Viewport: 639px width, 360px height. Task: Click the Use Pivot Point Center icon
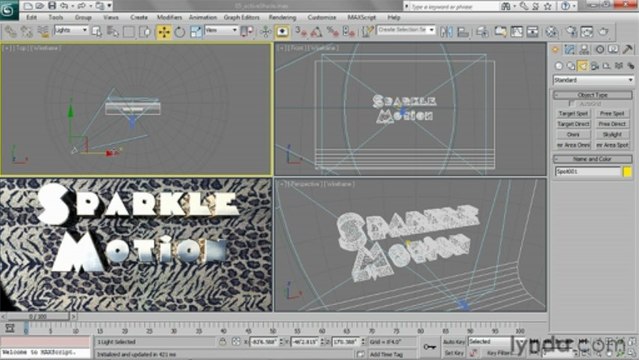pyautogui.click(x=247, y=32)
